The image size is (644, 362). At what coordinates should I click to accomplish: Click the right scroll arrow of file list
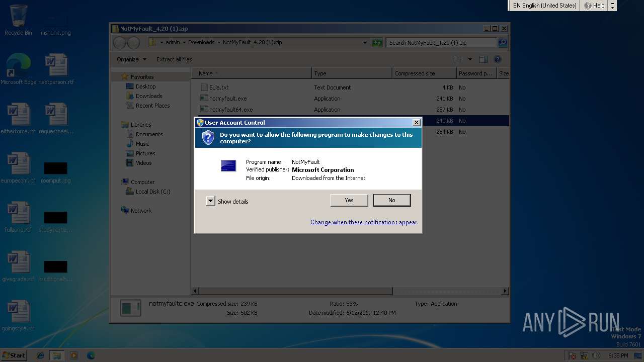[x=505, y=291]
